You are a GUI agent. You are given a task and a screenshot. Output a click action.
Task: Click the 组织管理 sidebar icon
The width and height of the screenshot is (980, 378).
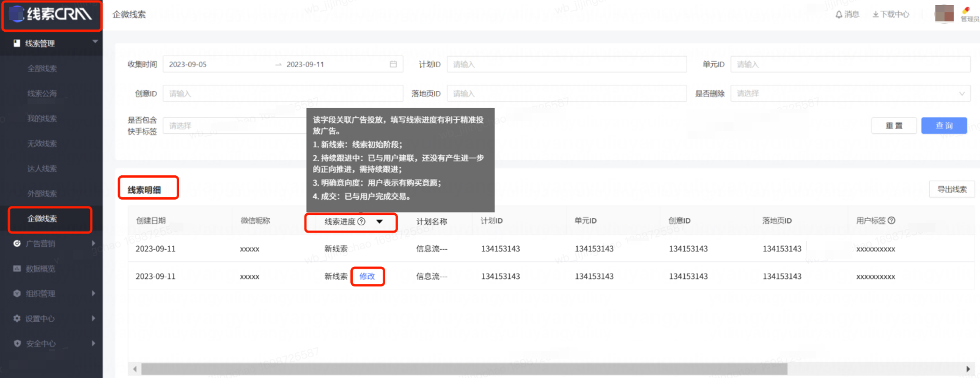click(x=17, y=294)
